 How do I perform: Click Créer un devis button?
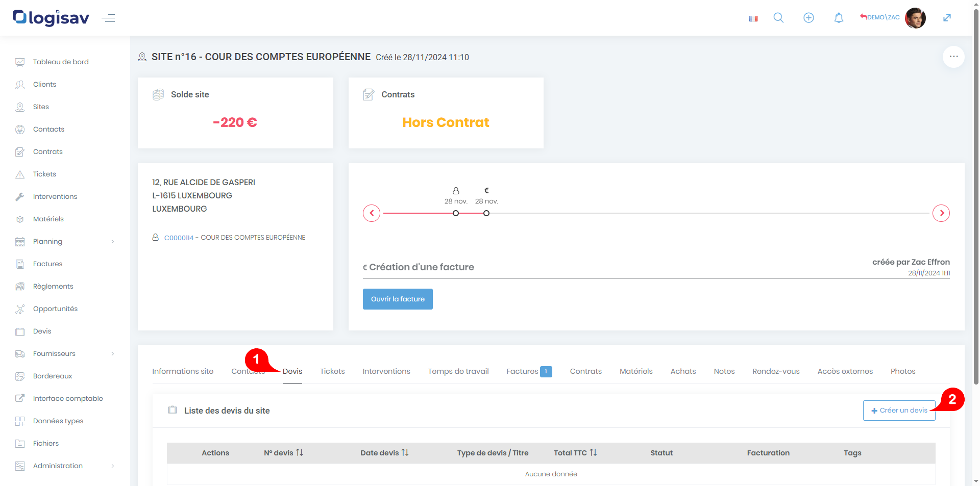(x=899, y=411)
